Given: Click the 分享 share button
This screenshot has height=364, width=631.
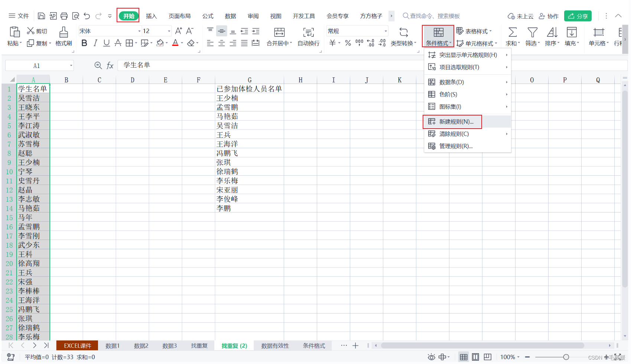Looking at the screenshot, I should click(578, 16).
